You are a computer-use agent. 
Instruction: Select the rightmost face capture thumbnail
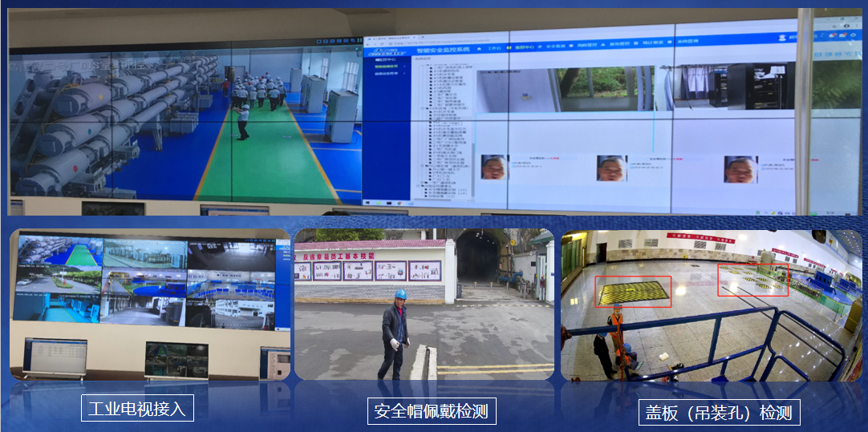(740, 169)
